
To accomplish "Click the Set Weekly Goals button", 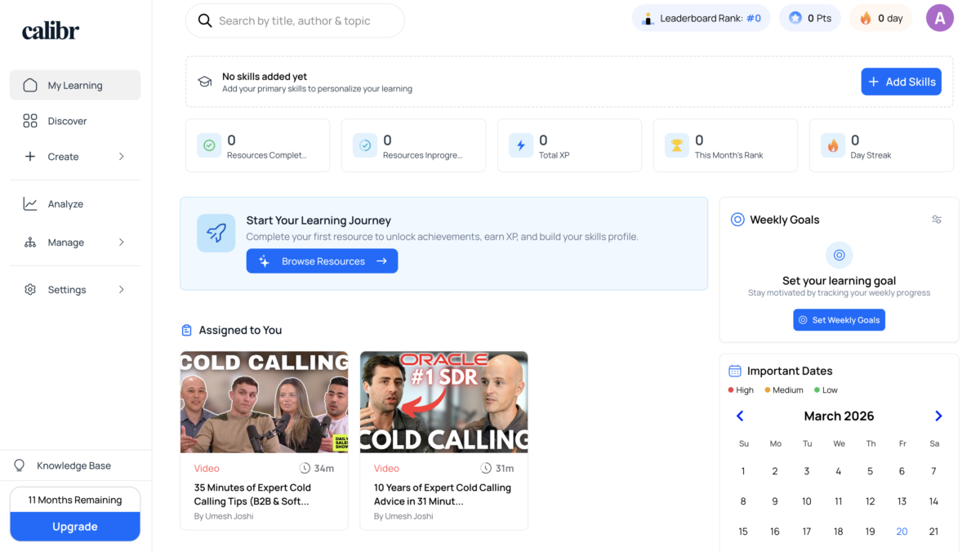I will pos(839,320).
